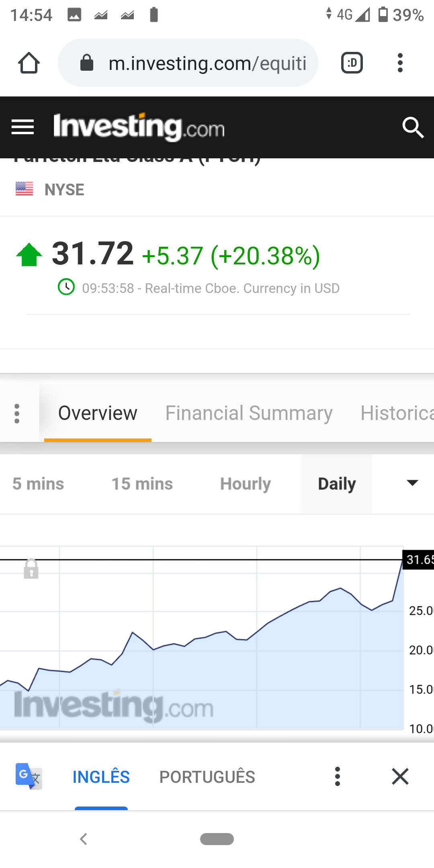Open the Historical tab

396,414
